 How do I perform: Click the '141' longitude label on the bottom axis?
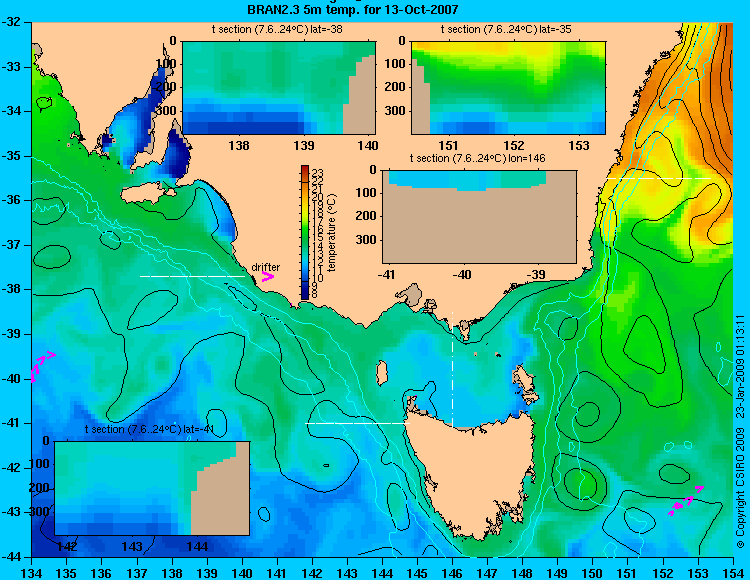[277, 573]
